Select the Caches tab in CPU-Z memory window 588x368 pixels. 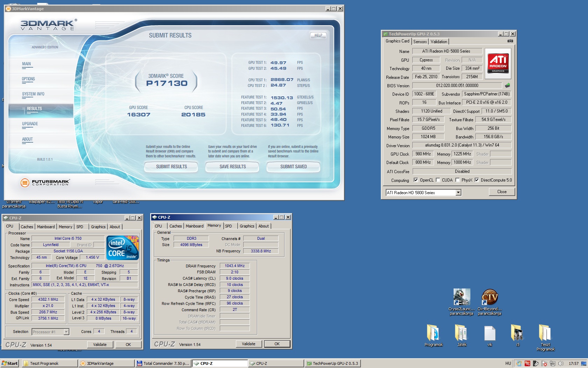pyautogui.click(x=175, y=226)
